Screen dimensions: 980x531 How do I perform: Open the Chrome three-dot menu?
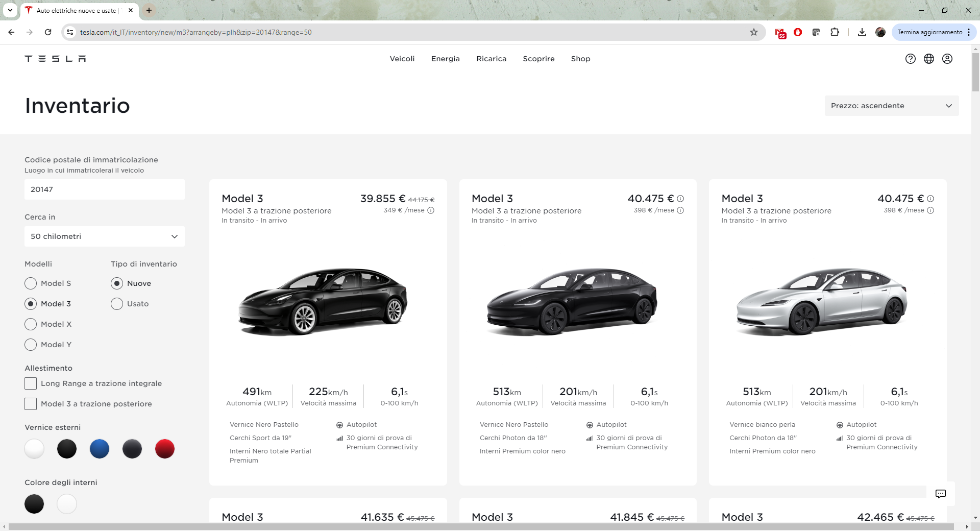click(x=969, y=32)
